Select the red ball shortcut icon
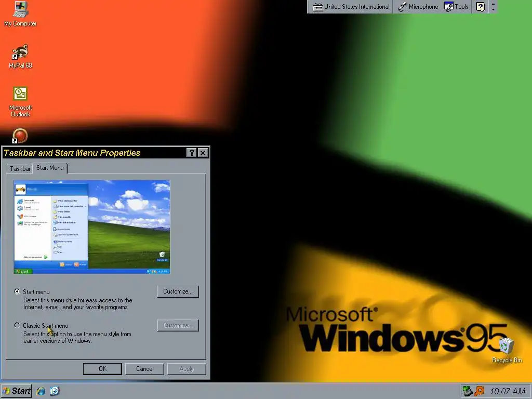 point(20,136)
